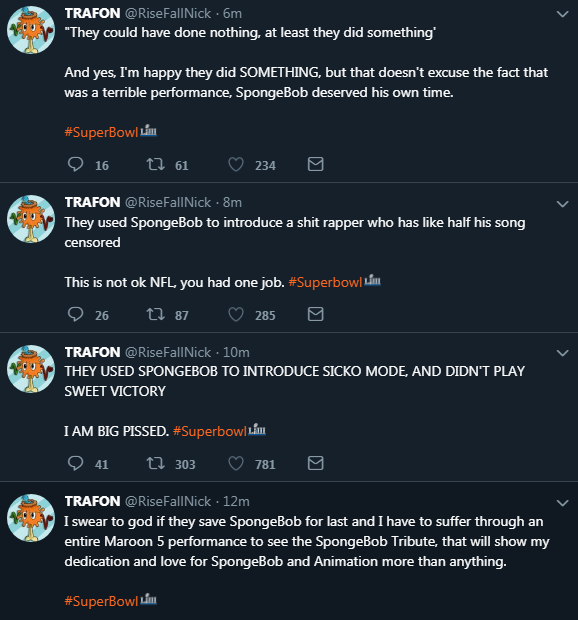
Task: Share the 10m tweet via direct message
Action: pos(315,463)
